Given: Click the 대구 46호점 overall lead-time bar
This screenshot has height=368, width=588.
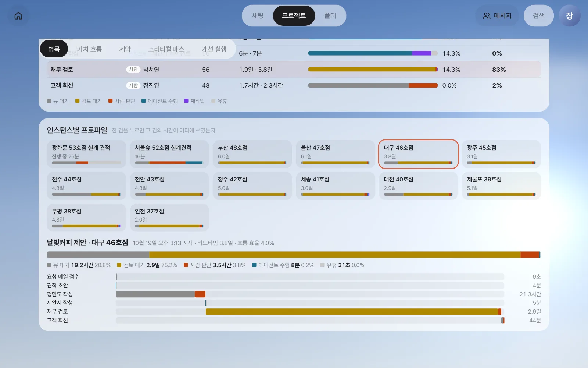Looking at the screenshot, I should coord(294,255).
